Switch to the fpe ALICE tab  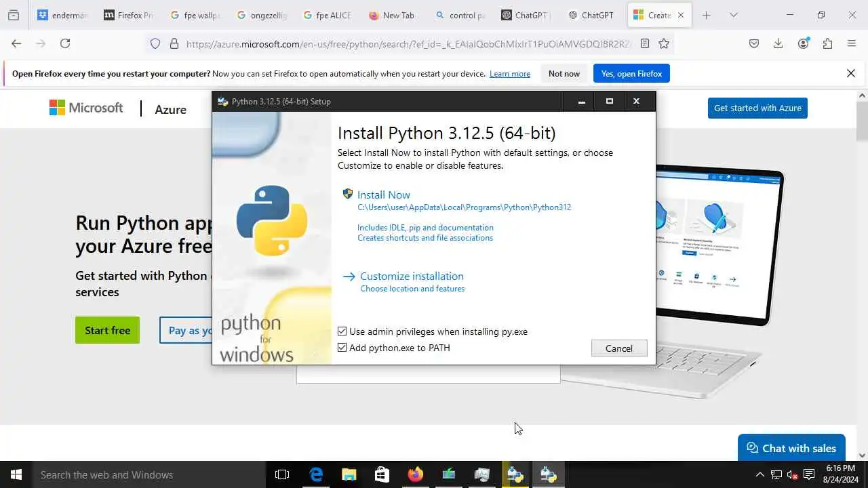tap(328, 15)
